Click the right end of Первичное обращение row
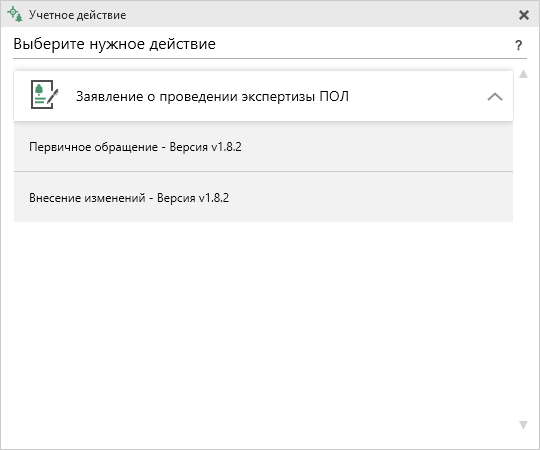Screen dimensions: 540x450 coord(482,147)
